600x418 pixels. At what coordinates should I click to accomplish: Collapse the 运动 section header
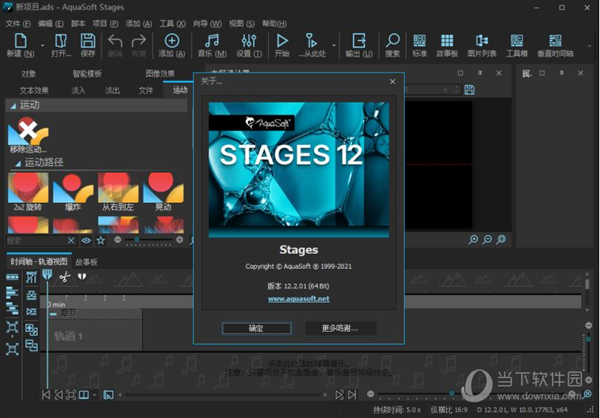[x=13, y=106]
